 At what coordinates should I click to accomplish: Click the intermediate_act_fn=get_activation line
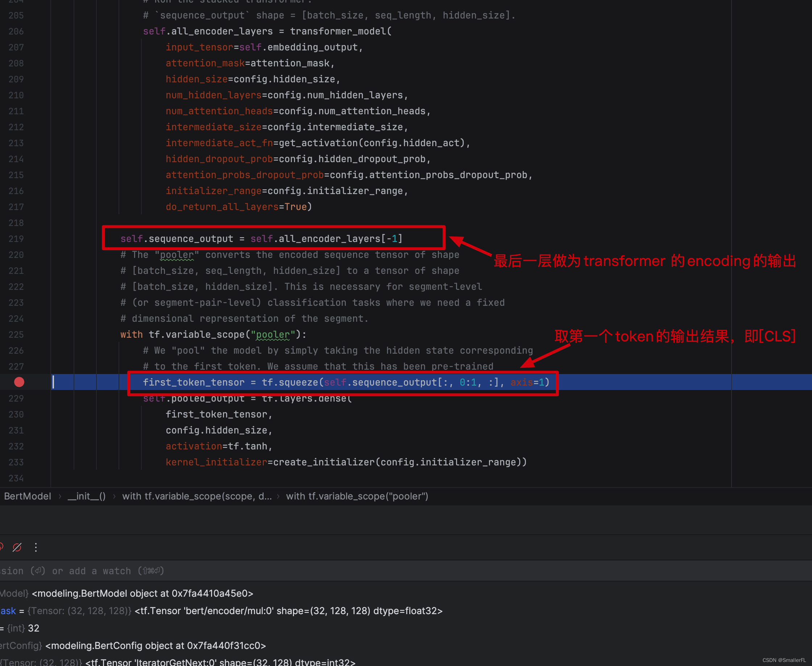318,143
